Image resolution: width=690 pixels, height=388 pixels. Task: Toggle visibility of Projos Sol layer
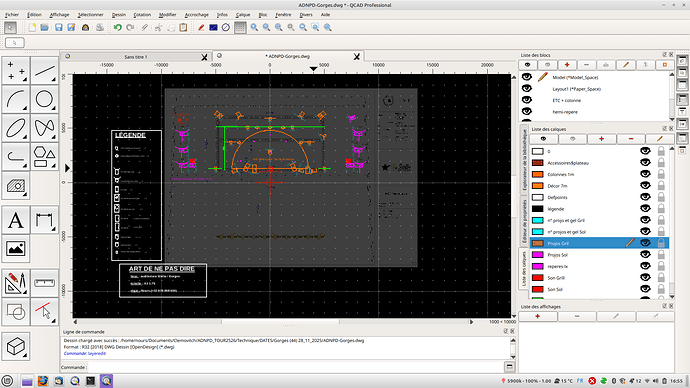coord(645,254)
